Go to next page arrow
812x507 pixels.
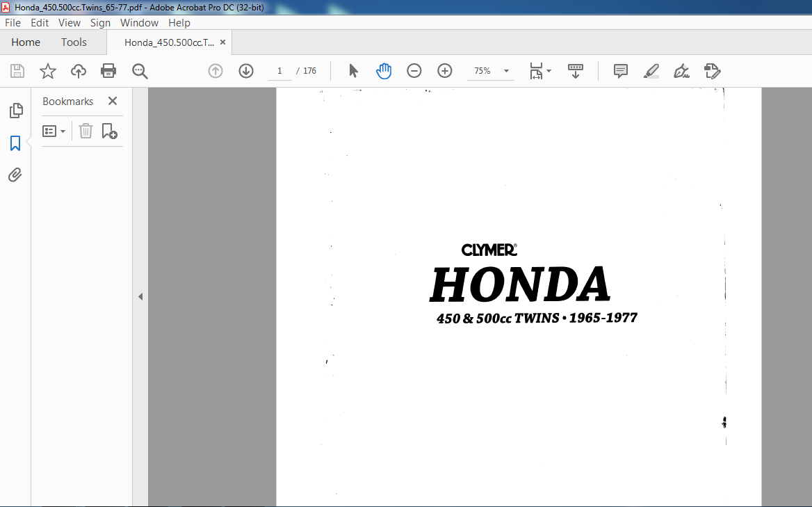pyautogui.click(x=246, y=71)
